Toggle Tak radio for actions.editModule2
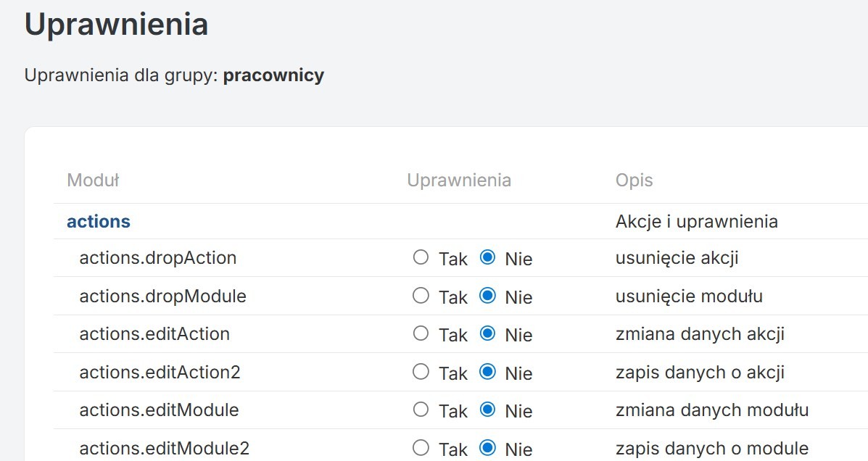The width and height of the screenshot is (868, 461). tap(421, 448)
